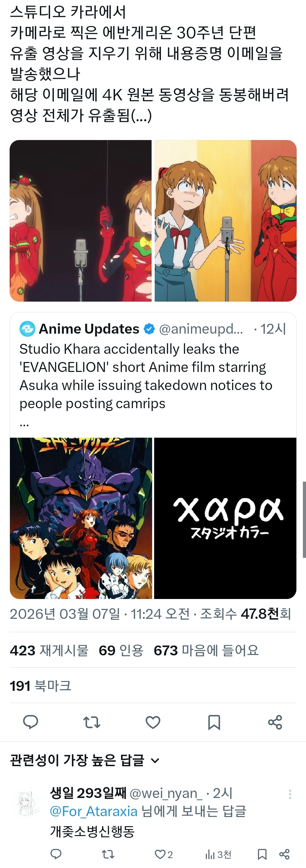Like the wei_nyan_ reply
This screenshot has width=306, height=868.
coord(163,854)
